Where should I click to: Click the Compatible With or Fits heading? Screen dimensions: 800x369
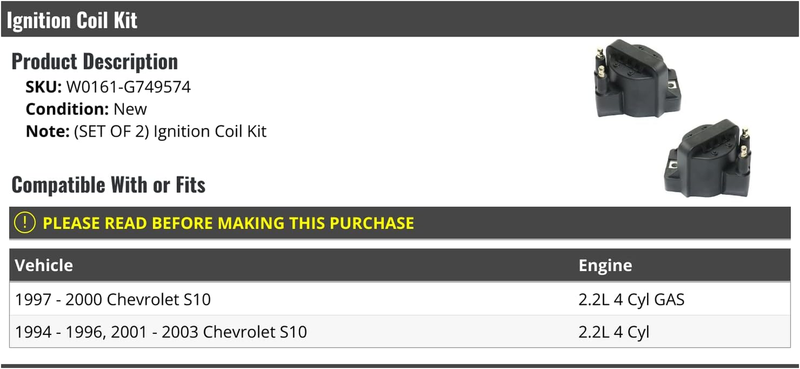click(109, 185)
